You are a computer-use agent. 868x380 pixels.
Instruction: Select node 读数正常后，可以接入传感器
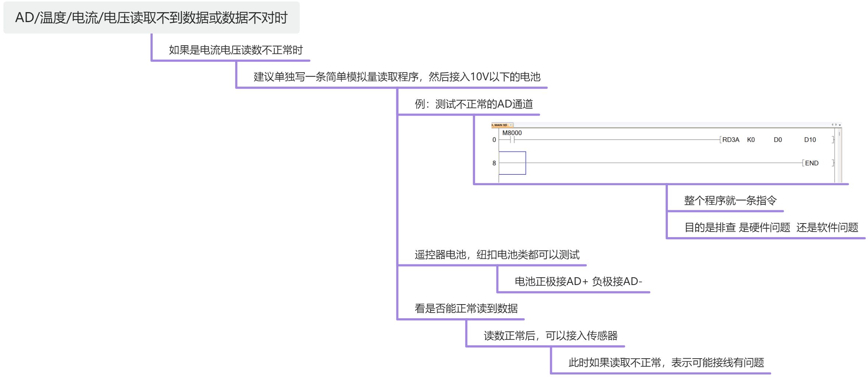pyautogui.click(x=550, y=335)
